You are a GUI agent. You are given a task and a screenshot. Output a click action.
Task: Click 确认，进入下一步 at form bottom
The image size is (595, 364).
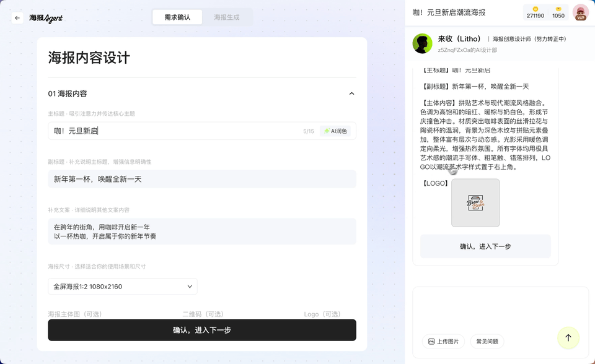coord(201,330)
